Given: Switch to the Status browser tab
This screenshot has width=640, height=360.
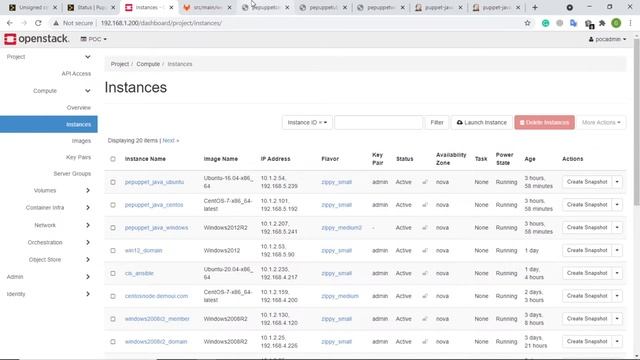Looking at the screenshot, I should point(91,7).
